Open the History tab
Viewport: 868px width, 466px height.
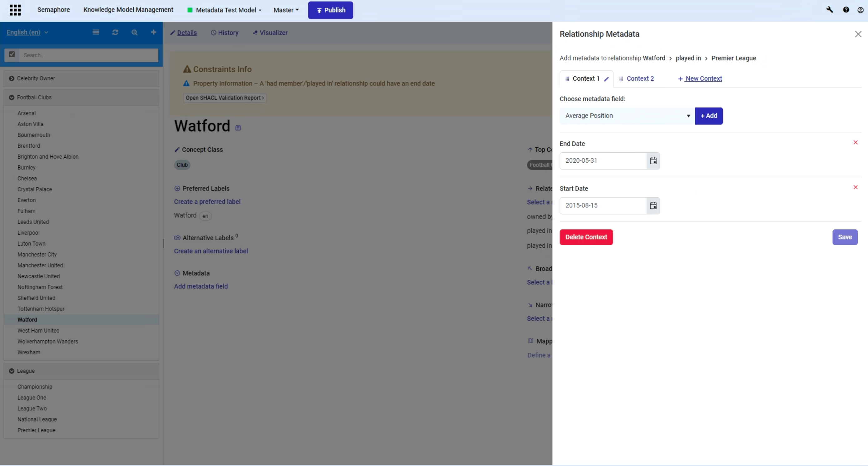pos(225,33)
